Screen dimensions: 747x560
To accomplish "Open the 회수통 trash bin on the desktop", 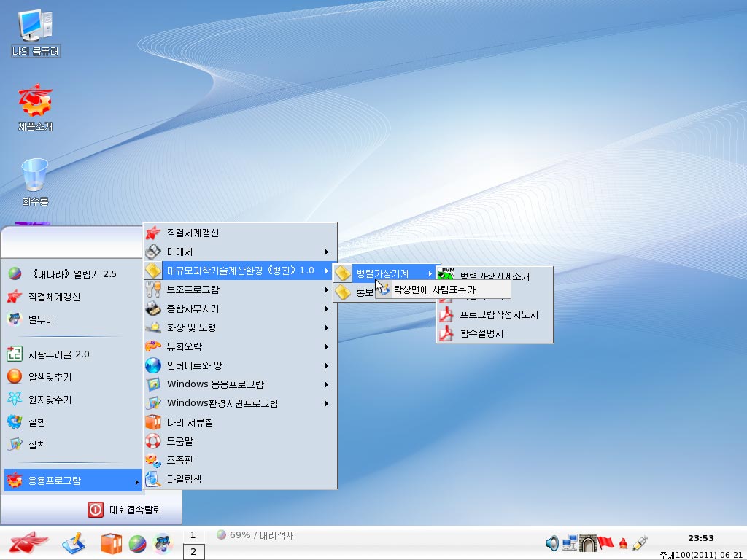I will 35,182.
